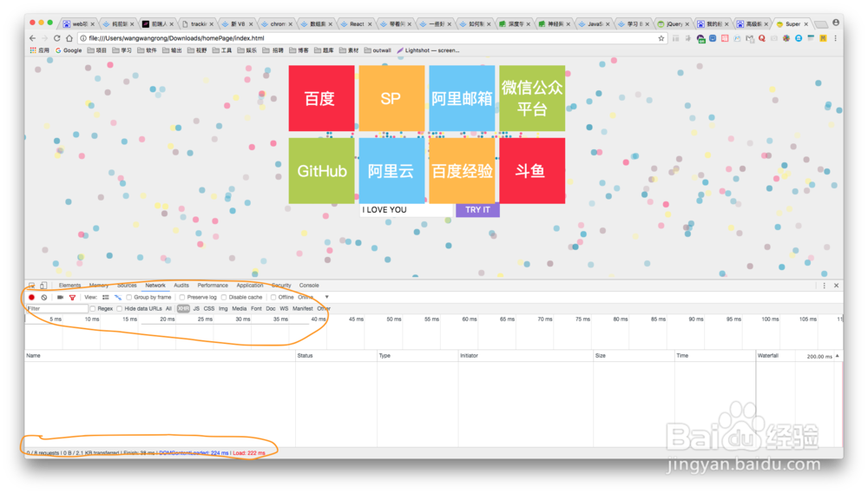Activate the inspect element cursor icon
Viewport: 868px width, 494px height.
(x=31, y=286)
